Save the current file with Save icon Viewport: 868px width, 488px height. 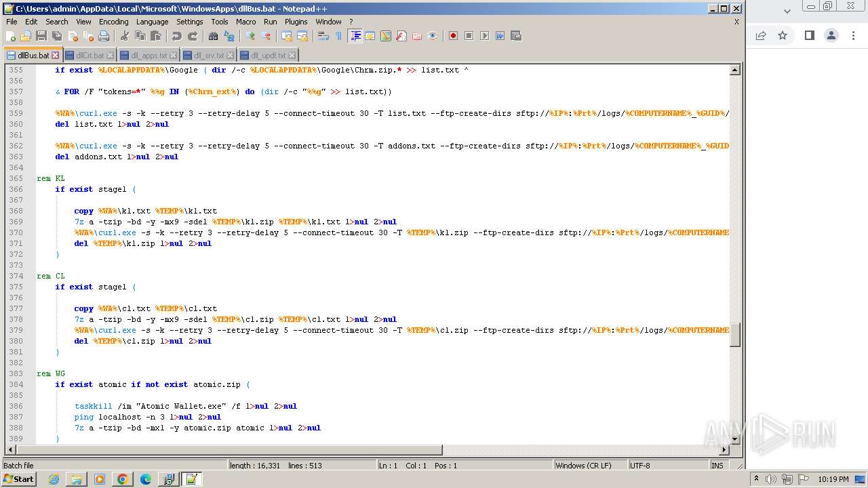41,36
